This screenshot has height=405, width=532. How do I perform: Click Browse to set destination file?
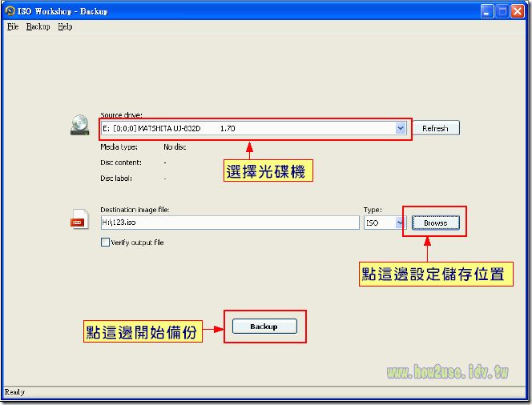(x=436, y=223)
